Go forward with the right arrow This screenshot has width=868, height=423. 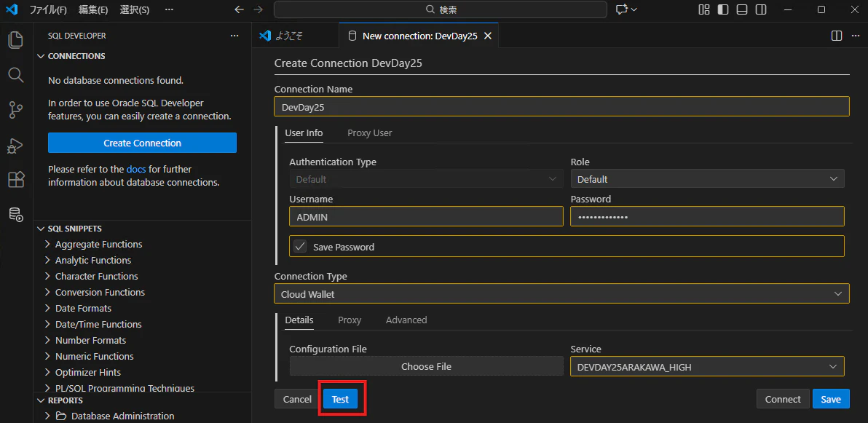pyautogui.click(x=257, y=9)
